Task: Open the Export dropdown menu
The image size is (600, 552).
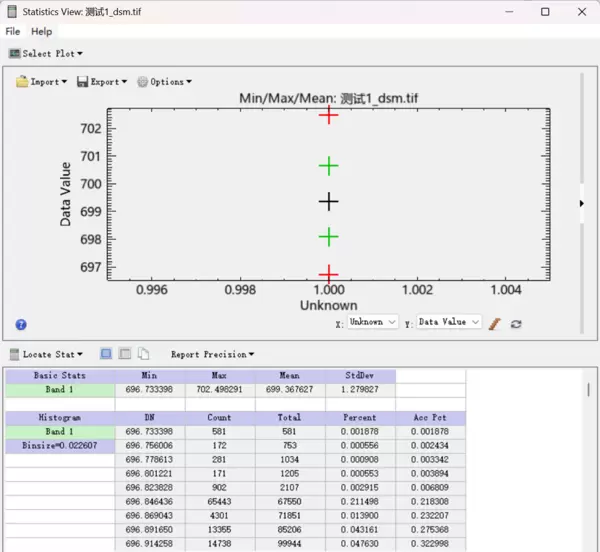Action: click(102, 82)
